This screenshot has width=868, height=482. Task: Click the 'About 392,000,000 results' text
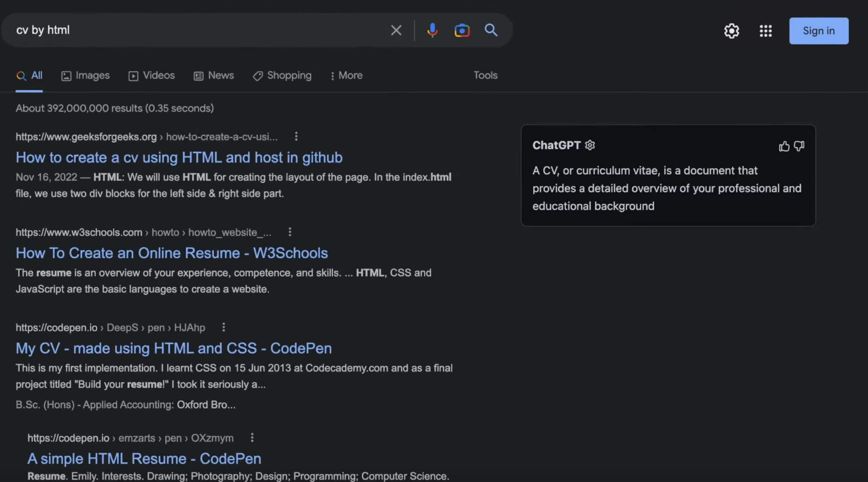click(114, 108)
